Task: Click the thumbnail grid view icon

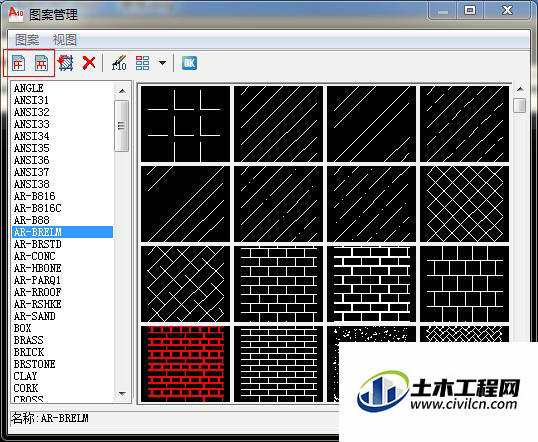Action: (x=142, y=63)
